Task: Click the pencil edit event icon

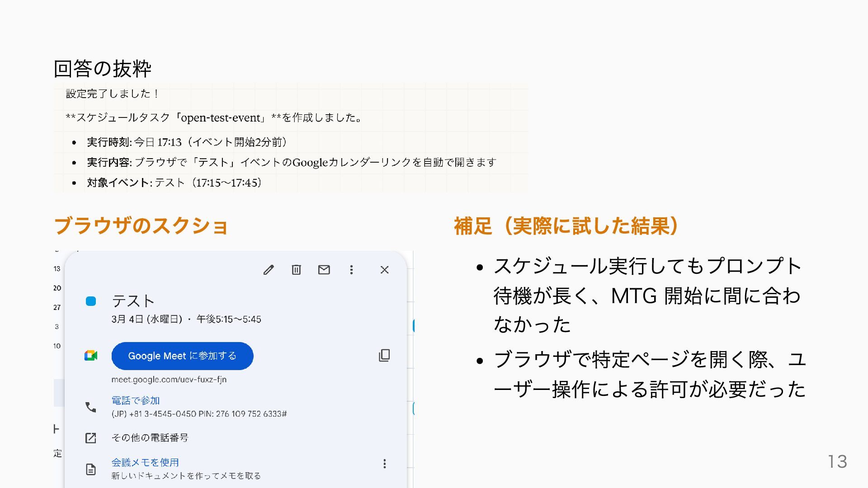Action: tap(269, 270)
